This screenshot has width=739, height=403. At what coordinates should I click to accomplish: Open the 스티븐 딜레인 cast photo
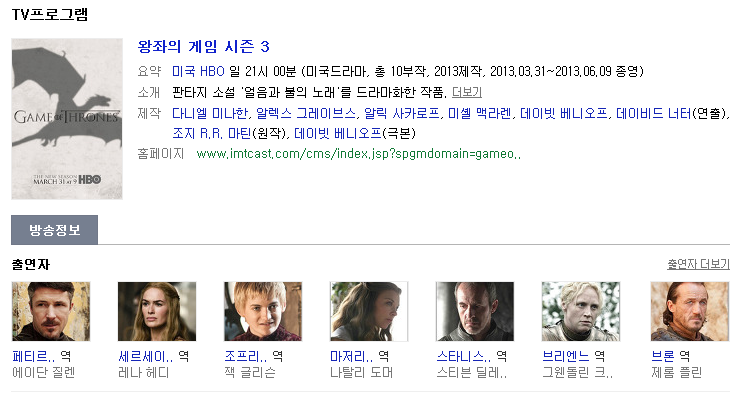point(475,312)
